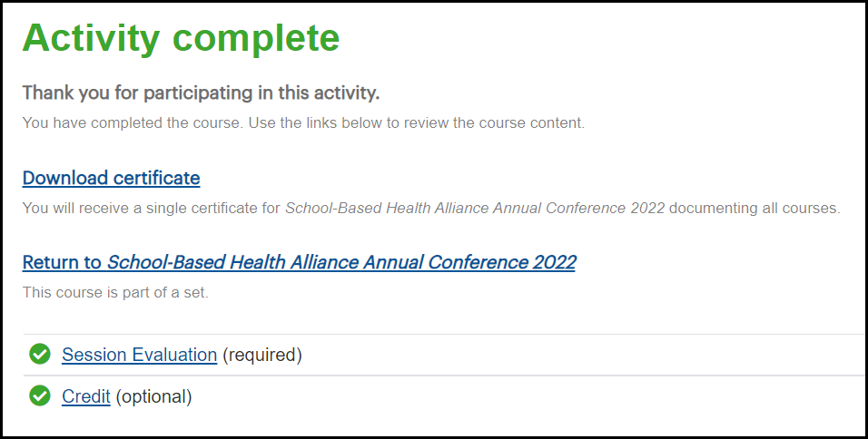Click green checkmark beside Credit

pos(39,395)
